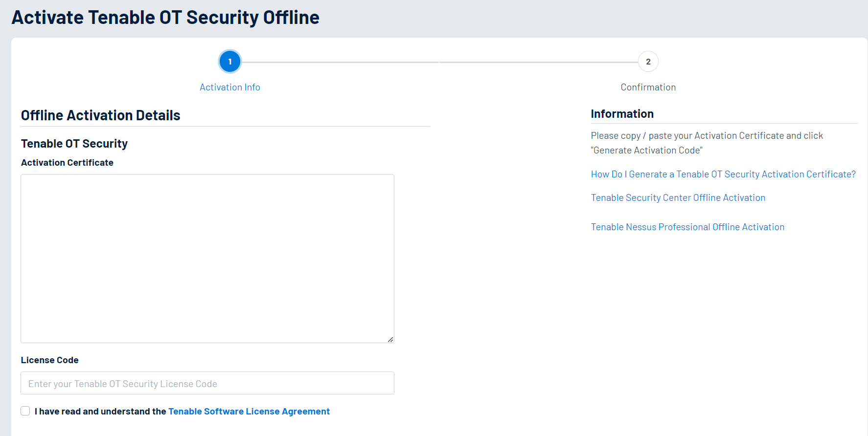The height and width of the screenshot is (436, 868).
Task: Click the progress line between the steps
Action: tap(439, 62)
